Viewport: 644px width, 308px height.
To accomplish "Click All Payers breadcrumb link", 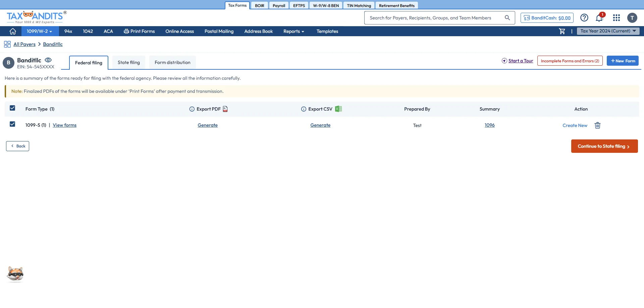I will 24,44.
